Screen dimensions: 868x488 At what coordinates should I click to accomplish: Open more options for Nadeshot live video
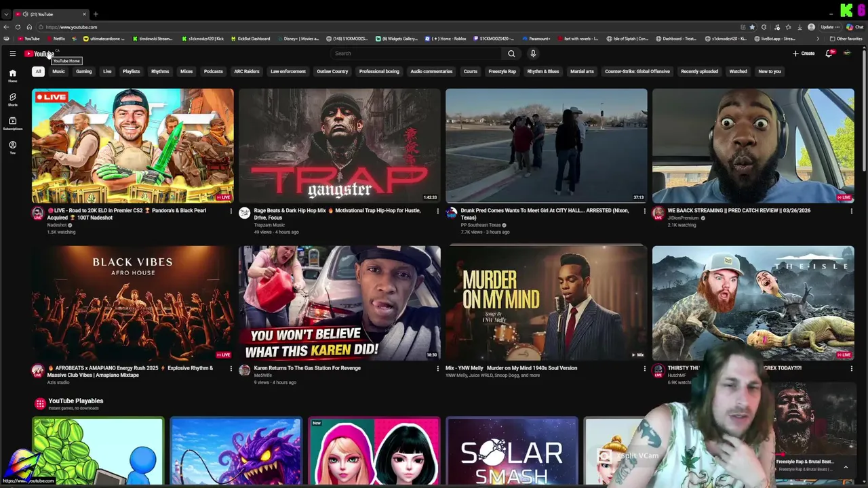tap(231, 211)
